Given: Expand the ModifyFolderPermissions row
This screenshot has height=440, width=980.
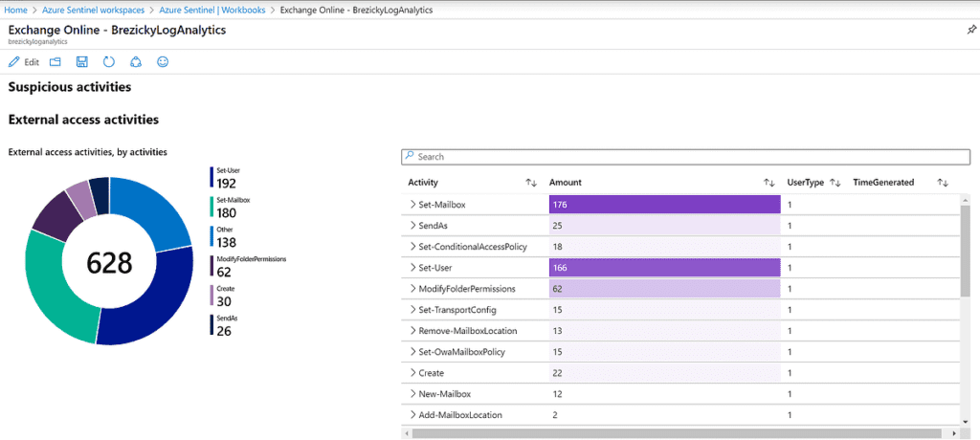Looking at the screenshot, I should 413,288.
